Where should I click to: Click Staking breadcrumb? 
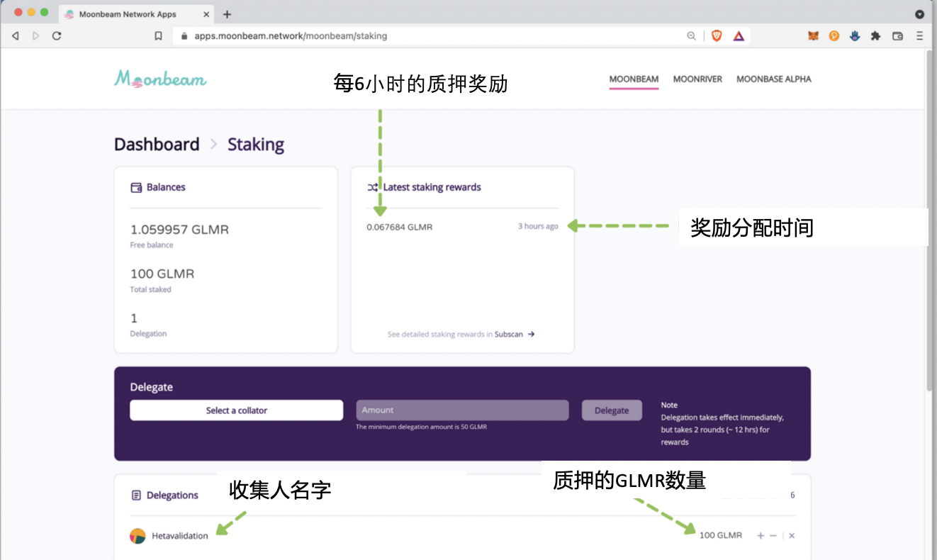256,145
